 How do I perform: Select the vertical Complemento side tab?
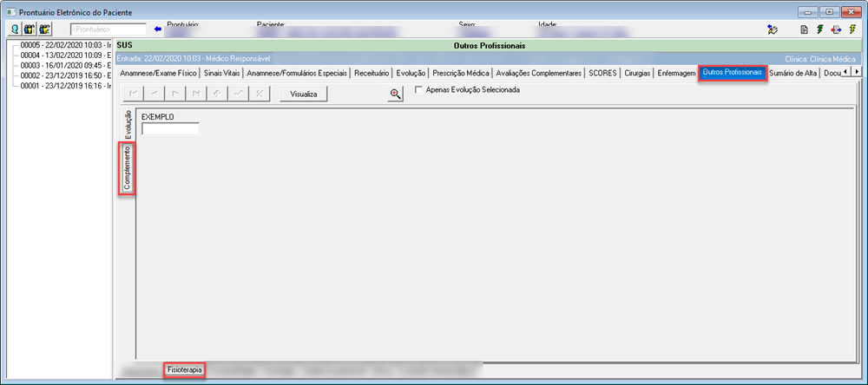tap(128, 168)
